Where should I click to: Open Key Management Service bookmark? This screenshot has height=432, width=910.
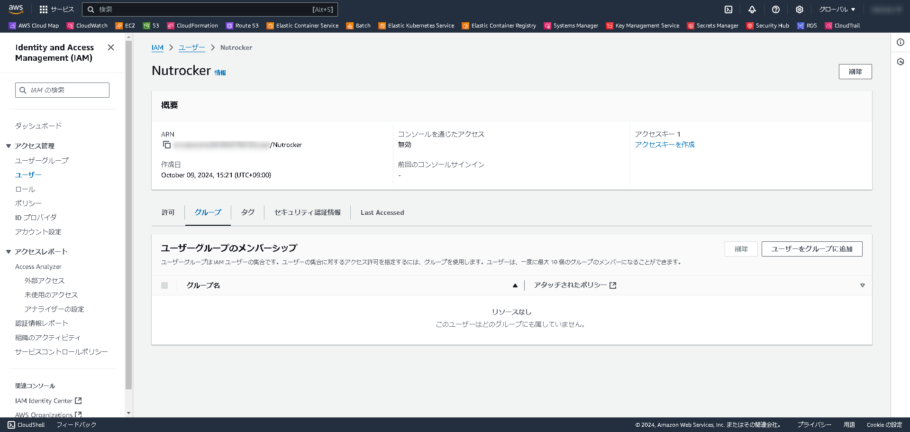point(643,26)
